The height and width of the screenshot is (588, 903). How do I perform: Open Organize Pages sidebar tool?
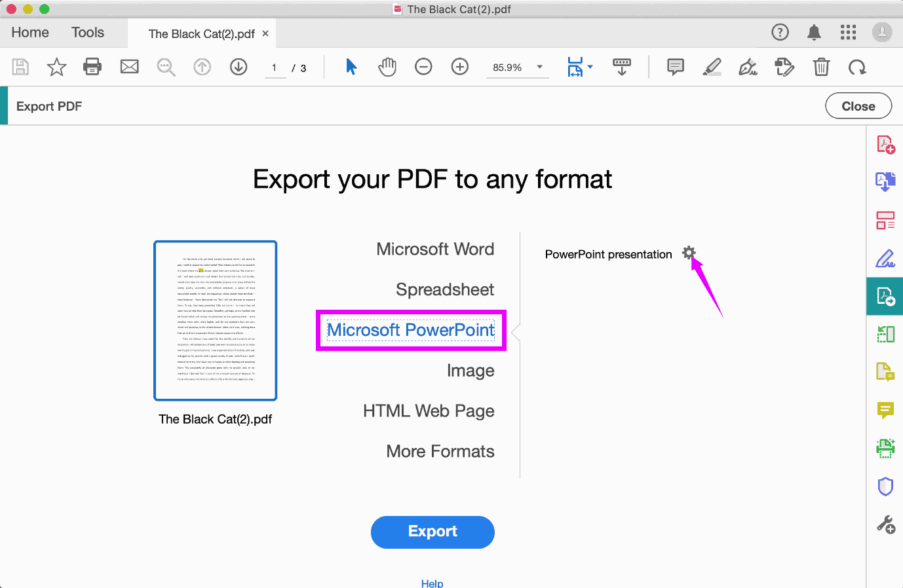885,220
